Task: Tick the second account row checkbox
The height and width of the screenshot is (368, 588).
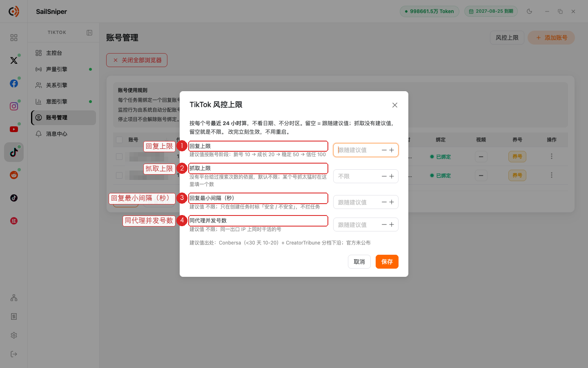Action: (119, 175)
